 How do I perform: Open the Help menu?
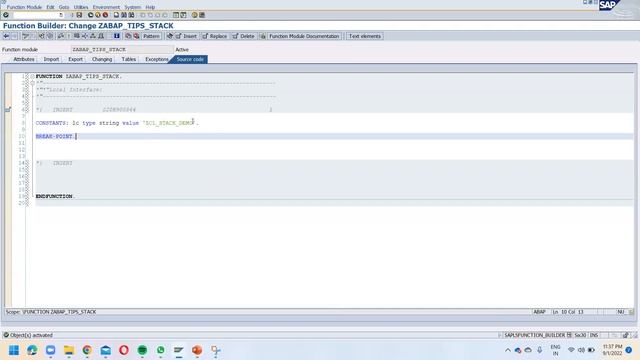click(150, 7)
